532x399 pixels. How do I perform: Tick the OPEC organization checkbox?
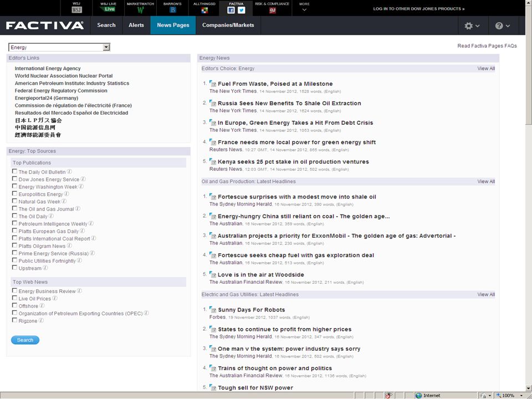[14, 313]
